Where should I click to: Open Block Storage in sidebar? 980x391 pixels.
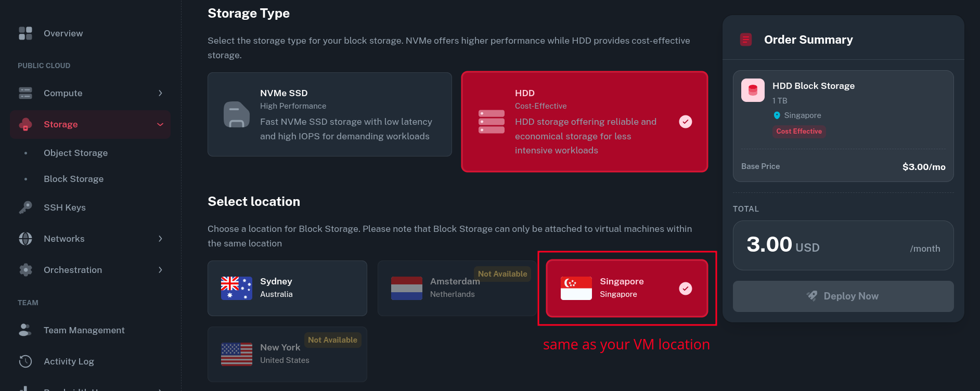coord(73,179)
